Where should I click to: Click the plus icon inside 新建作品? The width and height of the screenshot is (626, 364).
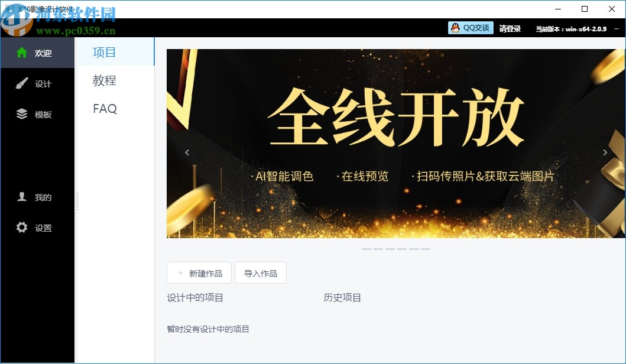click(x=180, y=272)
